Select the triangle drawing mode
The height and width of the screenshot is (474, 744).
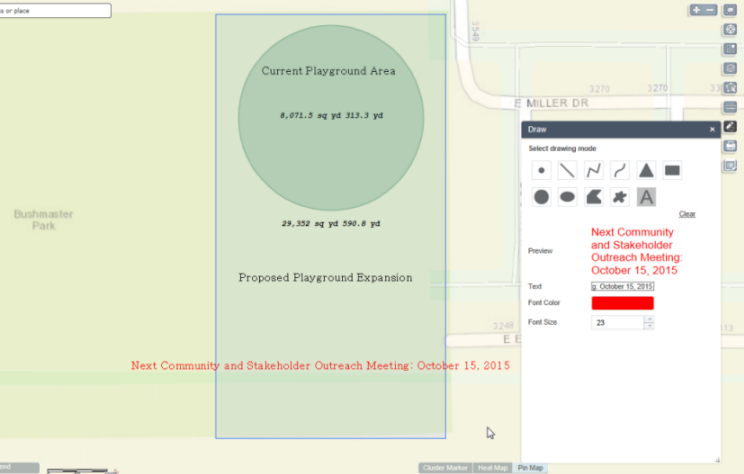[646, 171]
